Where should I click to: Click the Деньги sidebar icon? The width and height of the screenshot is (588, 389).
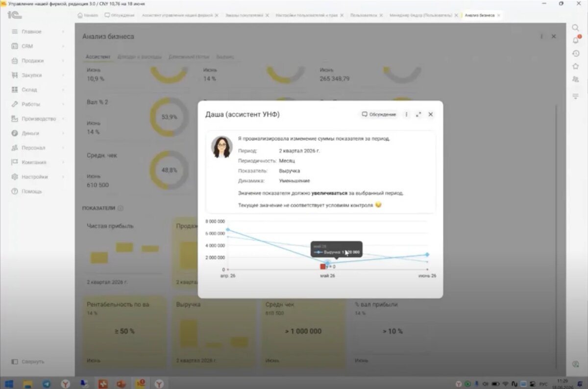pyautogui.click(x=15, y=133)
